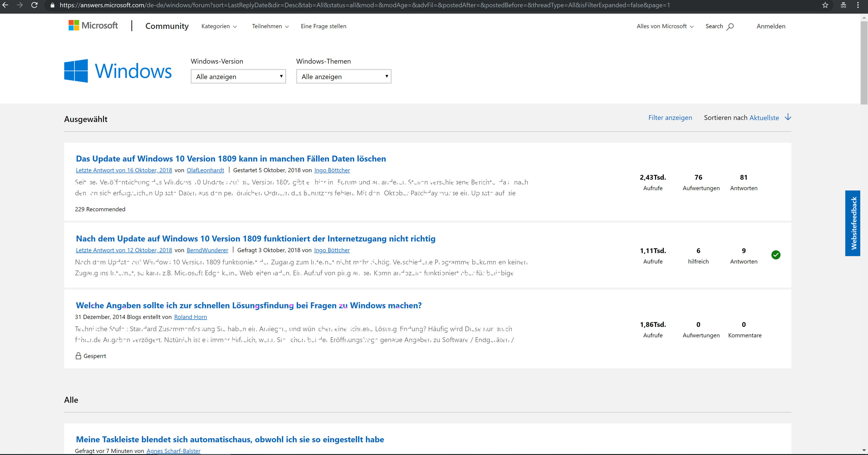Open Roland Horn's profile
Screen dimensions: 868x455
click(x=190, y=317)
